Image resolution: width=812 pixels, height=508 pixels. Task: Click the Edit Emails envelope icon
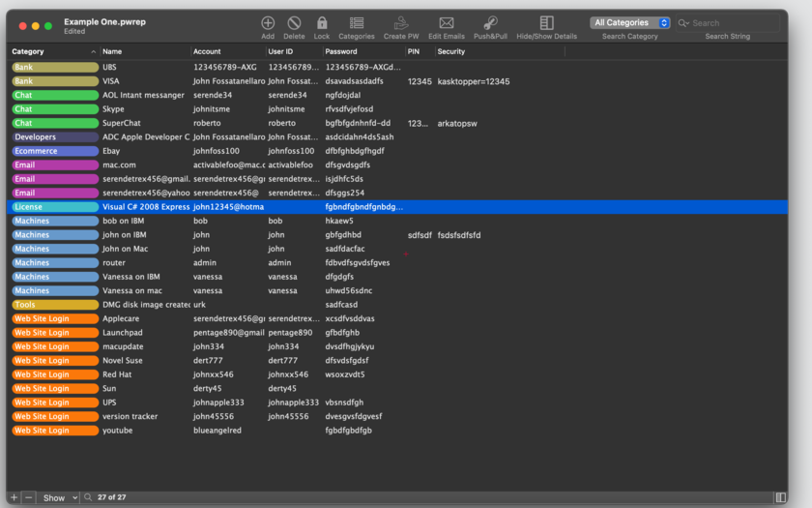point(447,23)
